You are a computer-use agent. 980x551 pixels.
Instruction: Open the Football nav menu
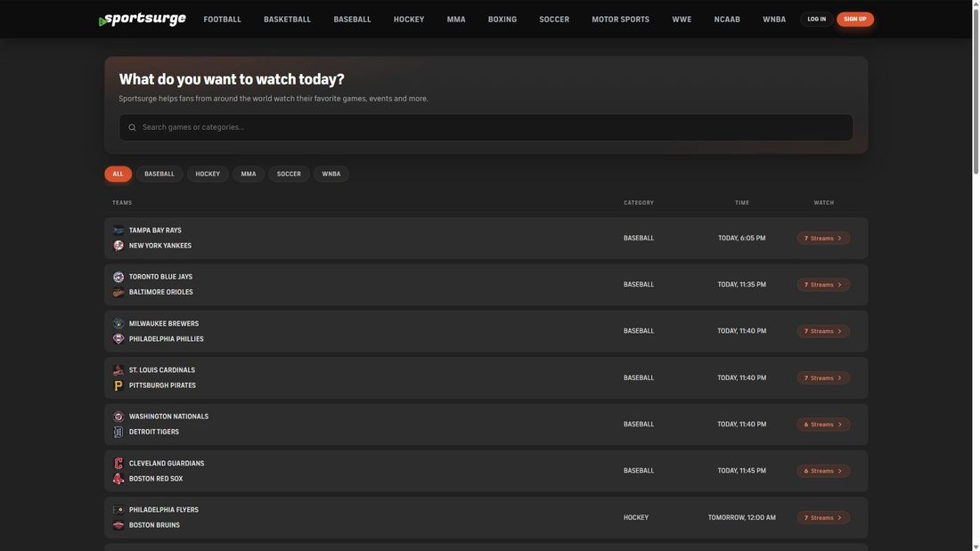[x=222, y=20]
